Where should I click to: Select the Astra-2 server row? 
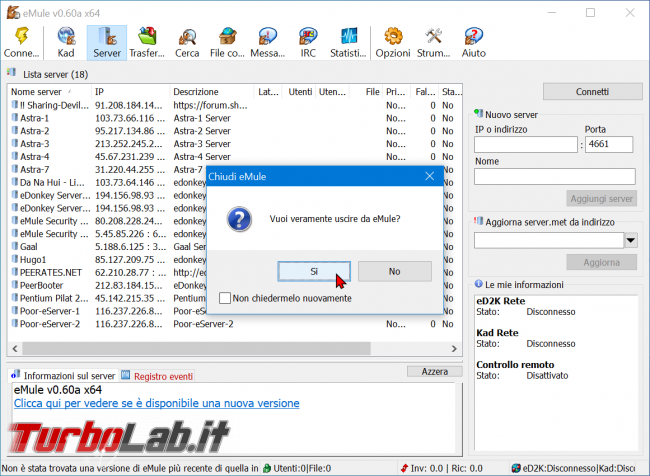tap(235, 131)
